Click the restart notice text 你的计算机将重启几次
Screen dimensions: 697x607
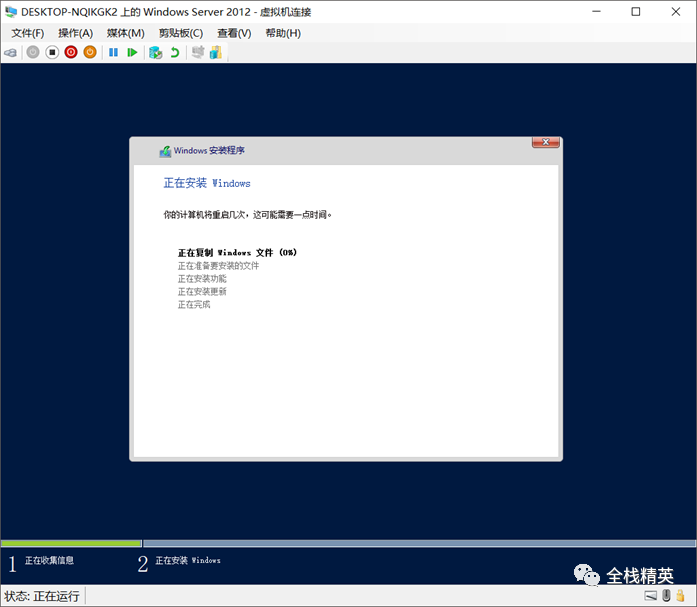[248, 215]
